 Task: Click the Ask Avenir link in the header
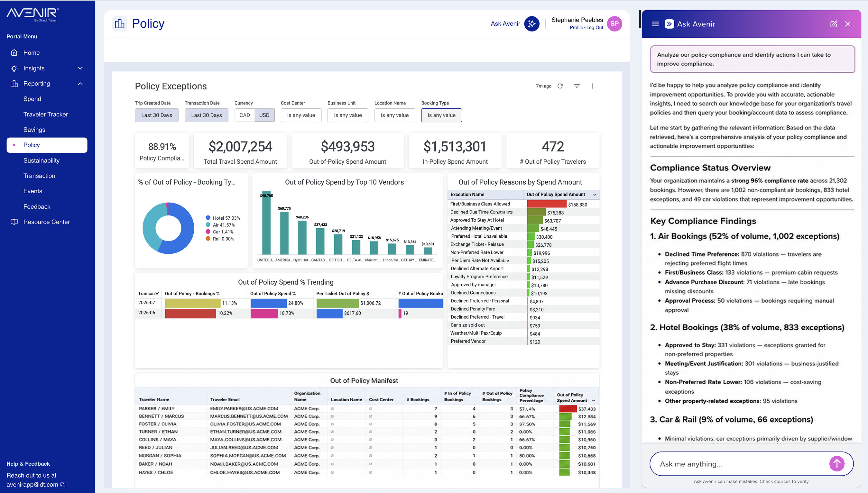[505, 24]
